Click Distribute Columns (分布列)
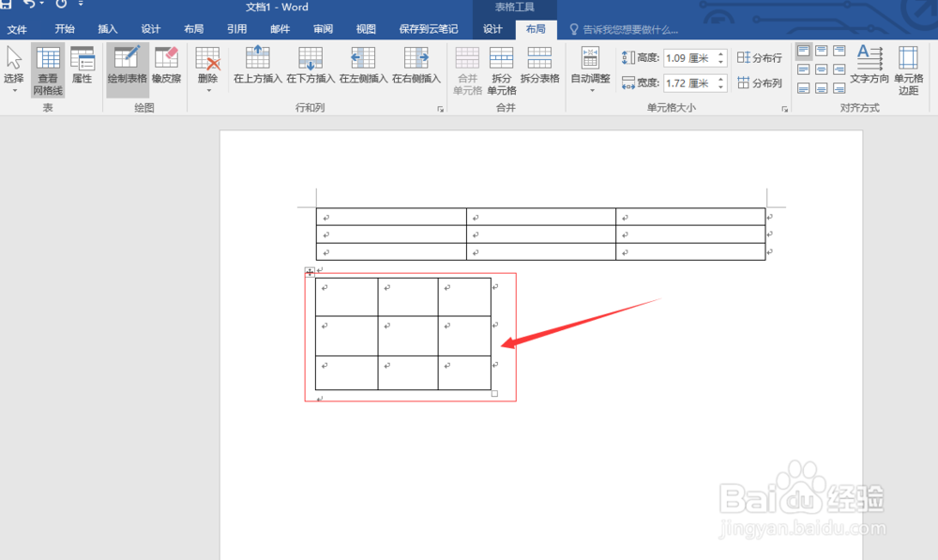Viewport: 938px width, 560px height. click(x=760, y=83)
